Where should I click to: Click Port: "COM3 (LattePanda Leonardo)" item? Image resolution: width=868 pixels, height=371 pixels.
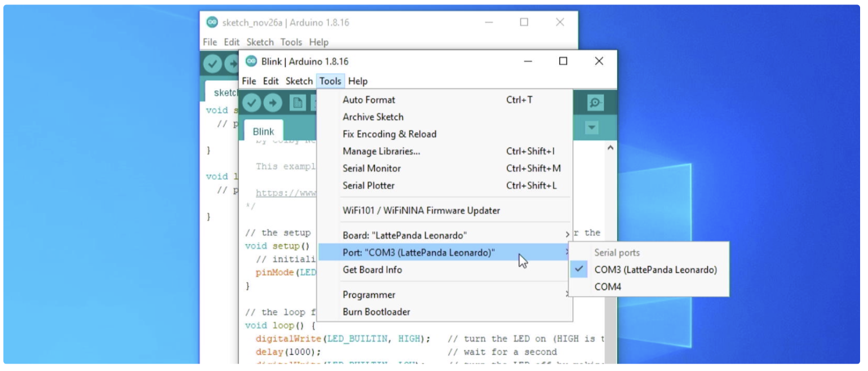click(x=445, y=253)
